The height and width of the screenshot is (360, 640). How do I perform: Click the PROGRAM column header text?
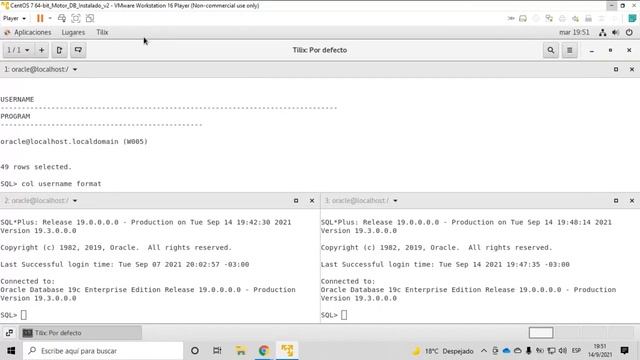[x=15, y=116]
